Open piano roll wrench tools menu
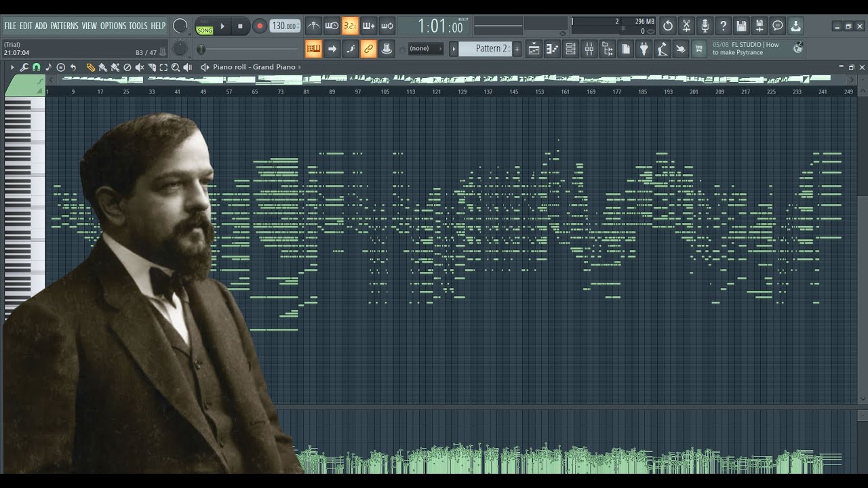 tap(24, 67)
